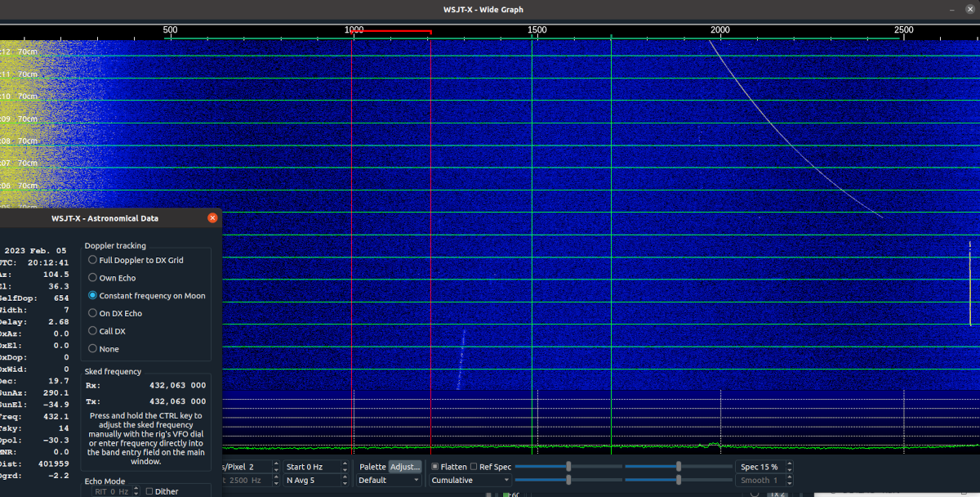Screen dimensions: 980x497
Task: Click the slider left of Spec 15 %
Action: pyautogui.click(x=677, y=466)
